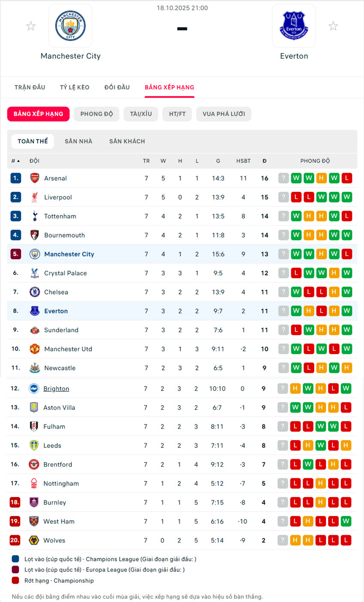Screen dimensions: 364x602
Task: Click the Chelsea club logo
Action: [x=35, y=292]
